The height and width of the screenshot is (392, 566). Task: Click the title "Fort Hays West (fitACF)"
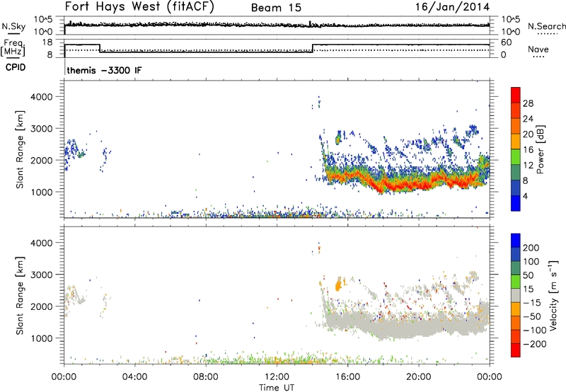[x=139, y=6]
